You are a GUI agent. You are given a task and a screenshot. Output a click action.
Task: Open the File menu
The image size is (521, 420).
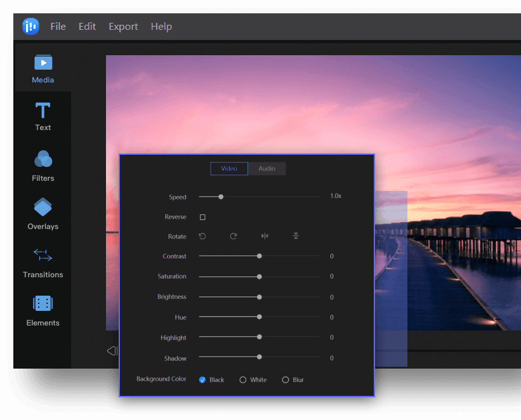(x=58, y=26)
